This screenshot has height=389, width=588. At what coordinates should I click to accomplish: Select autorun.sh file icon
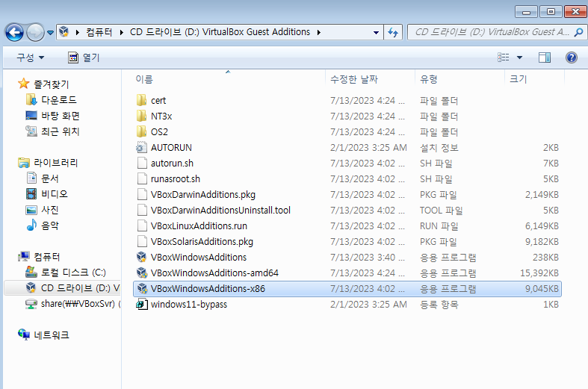142,163
